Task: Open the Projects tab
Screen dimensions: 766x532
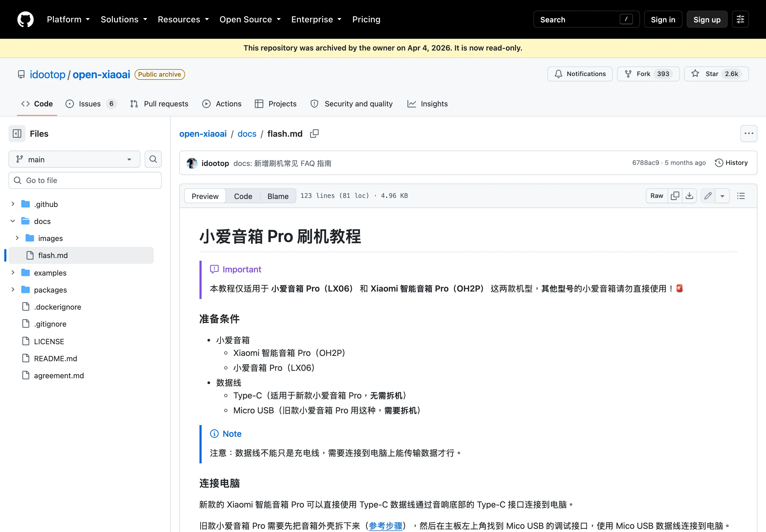Action: [276, 104]
